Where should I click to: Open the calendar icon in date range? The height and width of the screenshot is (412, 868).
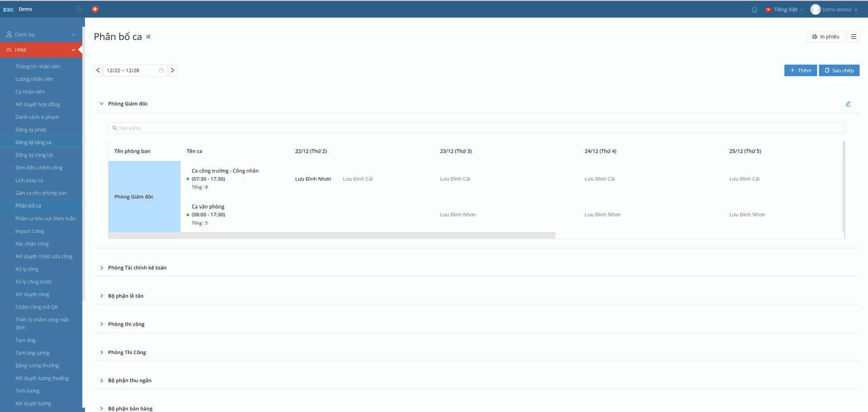tap(161, 70)
